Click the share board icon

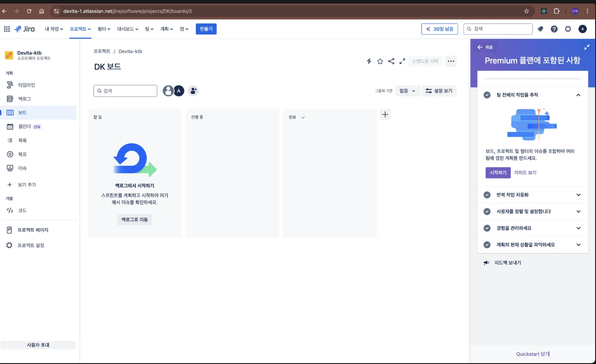pyautogui.click(x=391, y=61)
